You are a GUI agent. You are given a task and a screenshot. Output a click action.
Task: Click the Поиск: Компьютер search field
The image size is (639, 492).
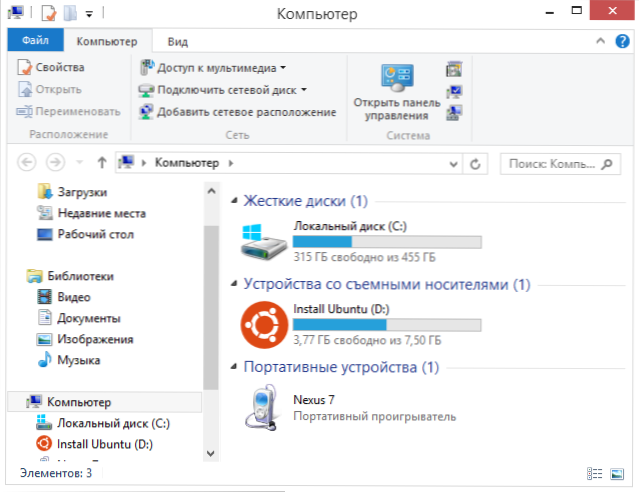pyautogui.click(x=560, y=164)
